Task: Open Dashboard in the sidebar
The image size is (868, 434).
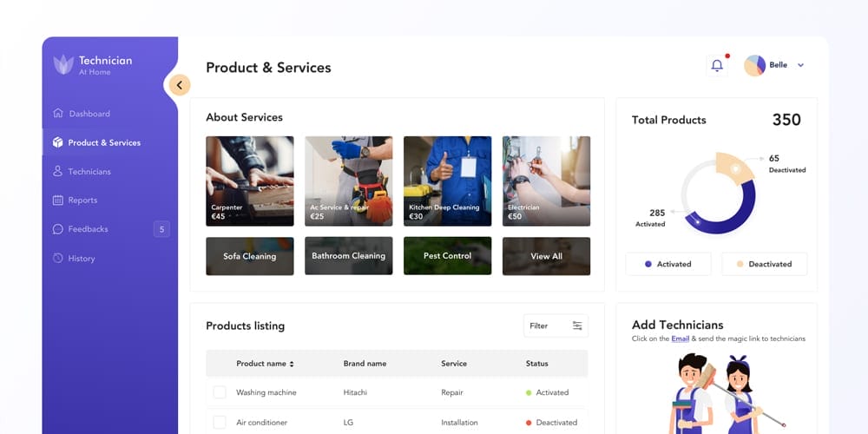Action: pos(89,114)
